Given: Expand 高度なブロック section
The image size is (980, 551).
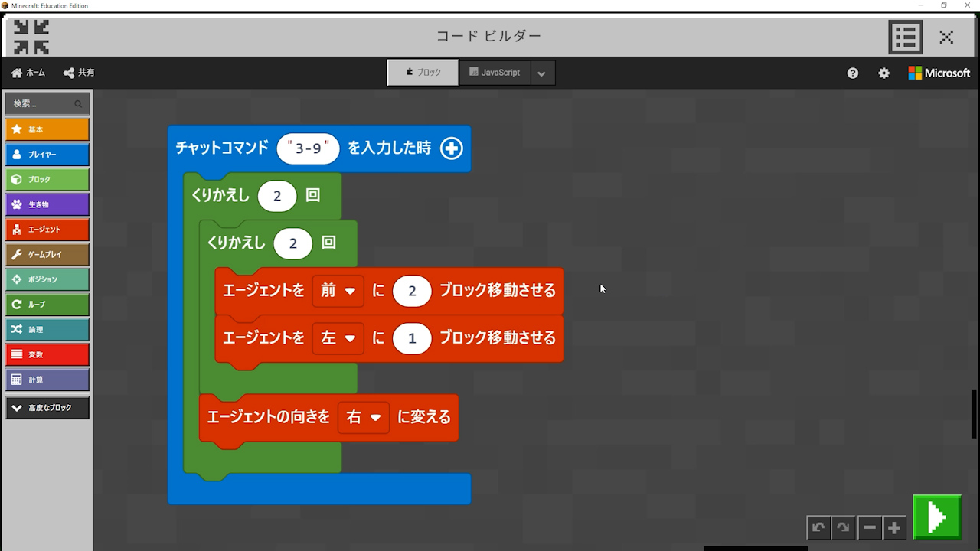Looking at the screenshot, I should click(x=47, y=408).
